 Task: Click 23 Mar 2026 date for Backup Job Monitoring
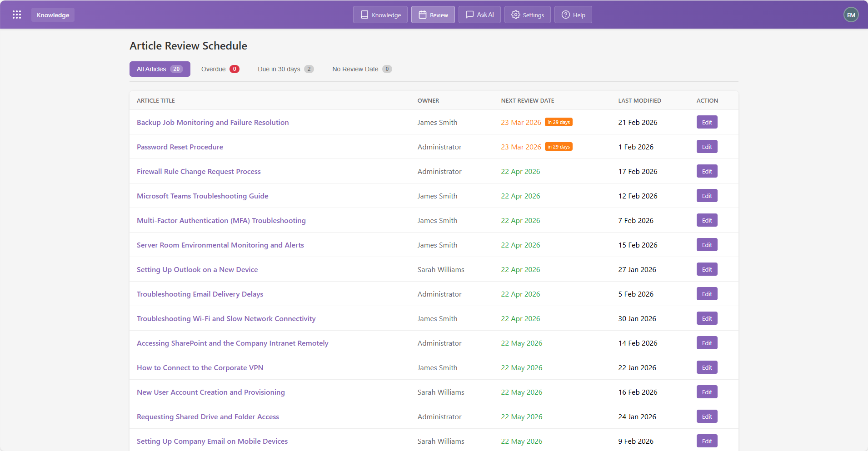[x=521, y=122]
